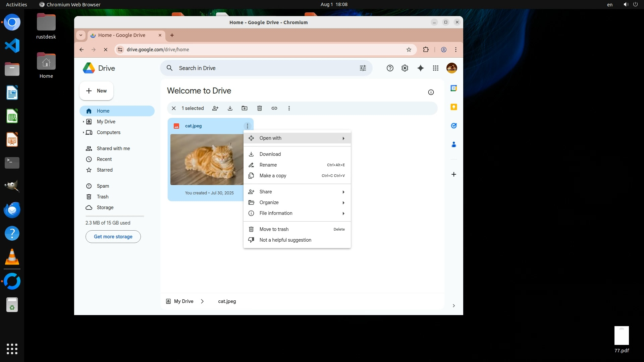The height and width of the screenshot is (362, 644).
Task: Open Google Keep from side panel
Action: (x=453, y=107)
